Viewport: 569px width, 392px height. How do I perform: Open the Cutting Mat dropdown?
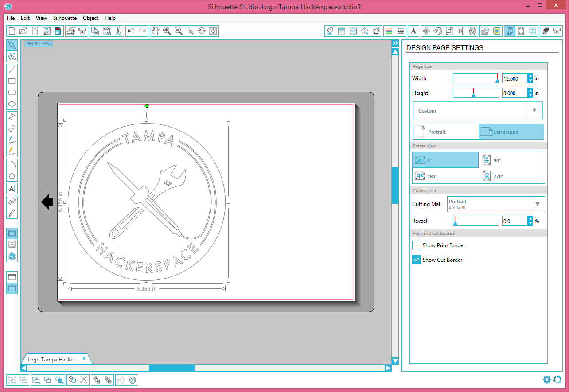click(x=538, y=204)
